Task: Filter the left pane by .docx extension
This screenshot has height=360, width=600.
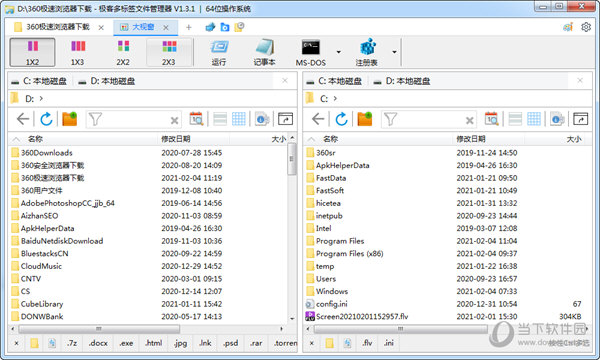Action: coord(98,343)
